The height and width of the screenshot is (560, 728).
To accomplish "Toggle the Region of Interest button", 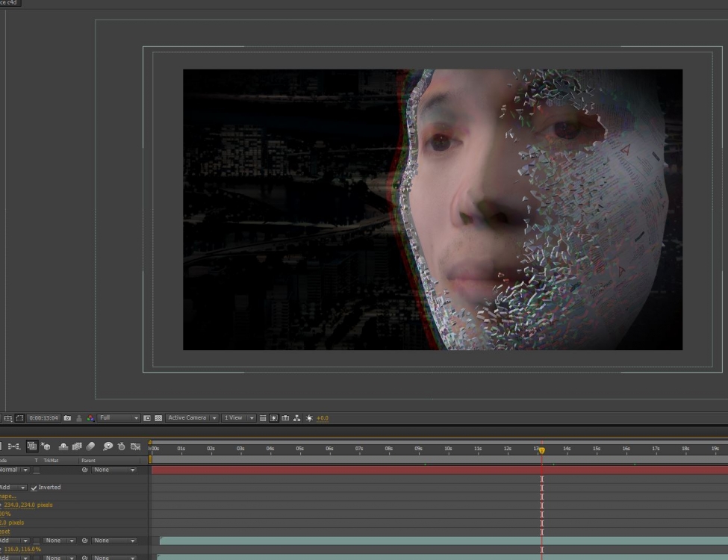I will [x=147, y=418].
